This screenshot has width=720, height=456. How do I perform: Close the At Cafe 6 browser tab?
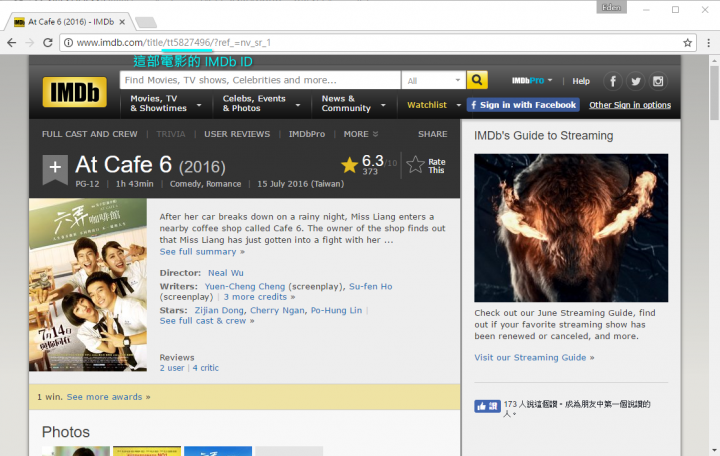point(122,22)
